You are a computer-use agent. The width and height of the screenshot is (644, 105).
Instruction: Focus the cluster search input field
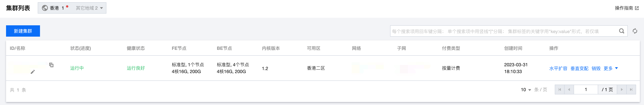click(x=504, y=31)
